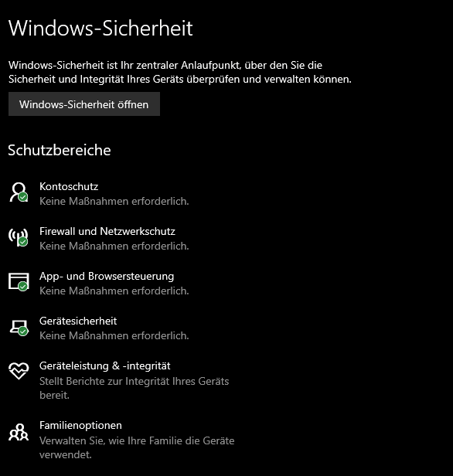Open Geräteleistung & -integrität
Image resolution: width=453 pixels, height=476 pixels.
click(105, 365)
